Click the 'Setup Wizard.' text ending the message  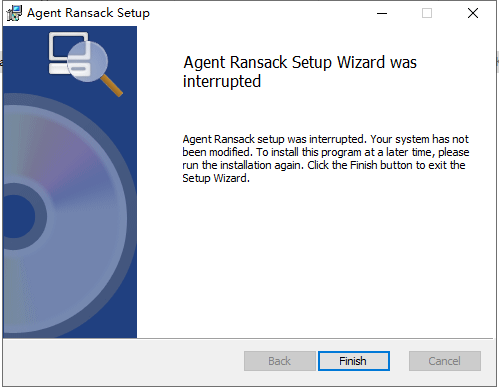(x=216, y=178)
